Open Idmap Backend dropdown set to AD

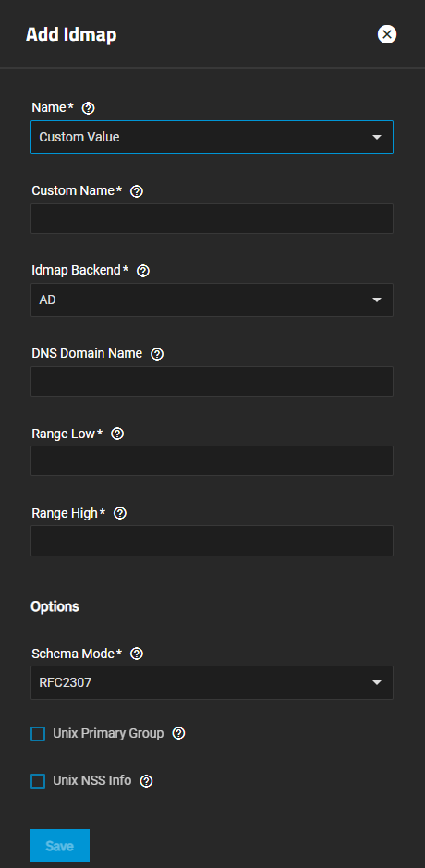(212, 300)
